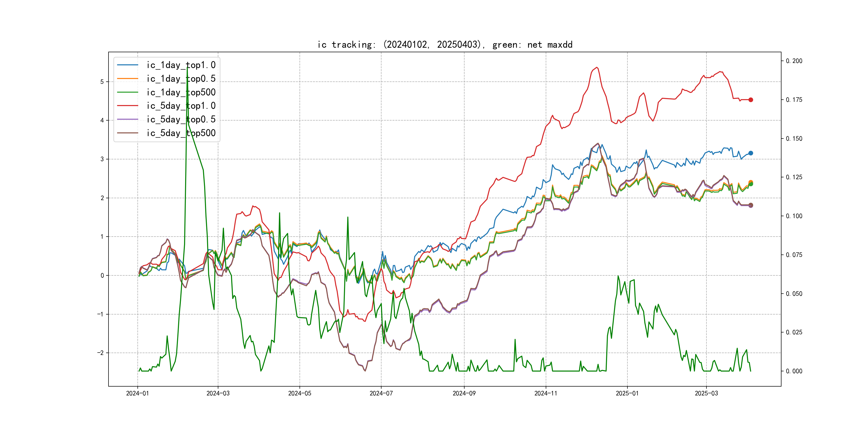
Task: Click the red line swatch in legend
Action: click(128, 106)
